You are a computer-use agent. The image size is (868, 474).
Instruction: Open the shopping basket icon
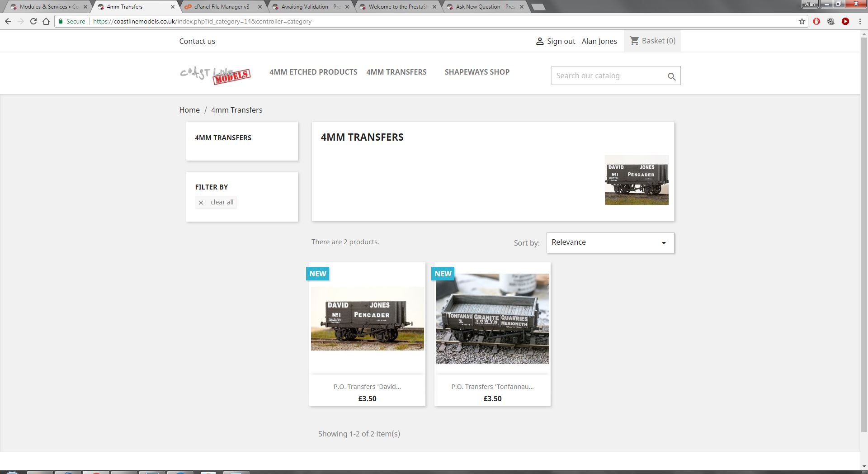click(634, 41)
